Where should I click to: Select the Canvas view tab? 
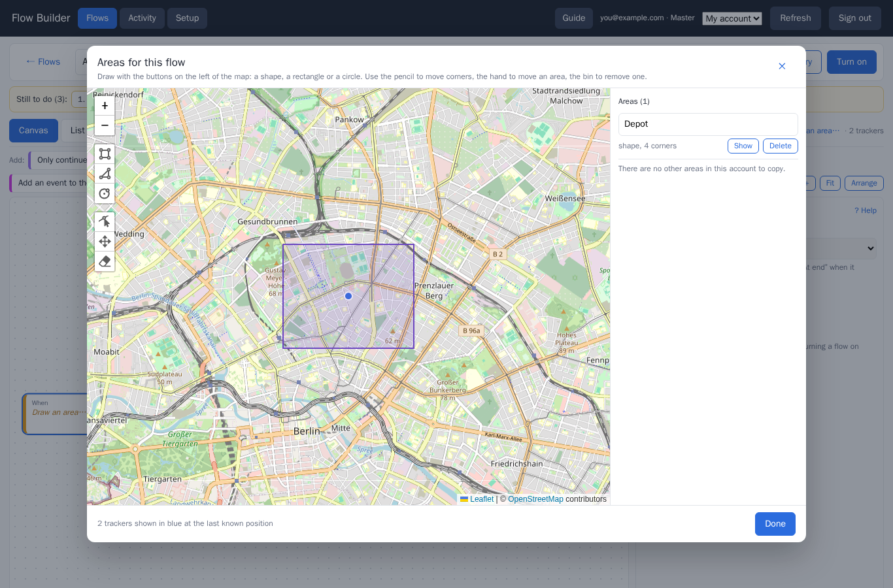pyautogui.click(x=33, y=131)
